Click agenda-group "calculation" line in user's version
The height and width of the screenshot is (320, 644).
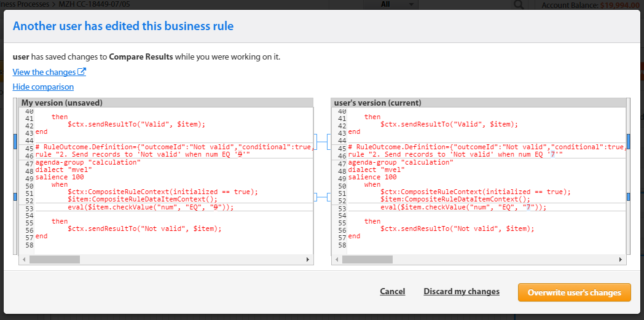pyautogui.click(x=401, y=162)
